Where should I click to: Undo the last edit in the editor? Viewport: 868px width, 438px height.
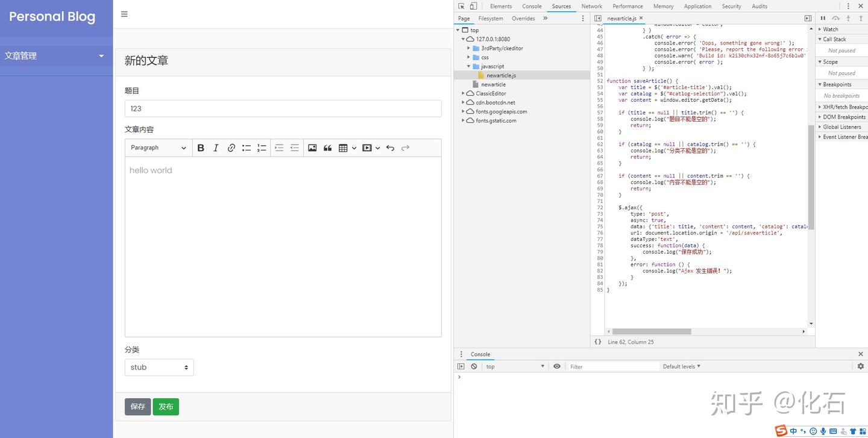point(390,148)
